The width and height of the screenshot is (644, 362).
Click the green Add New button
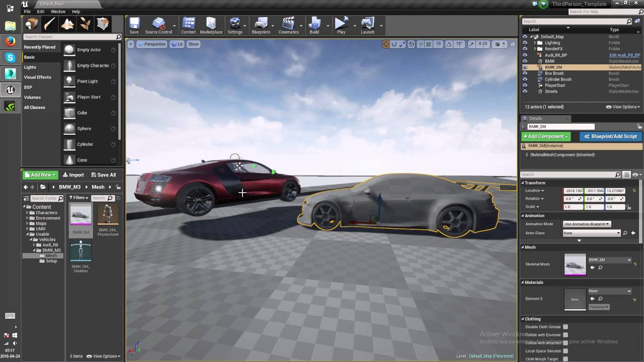coord(41,175)
